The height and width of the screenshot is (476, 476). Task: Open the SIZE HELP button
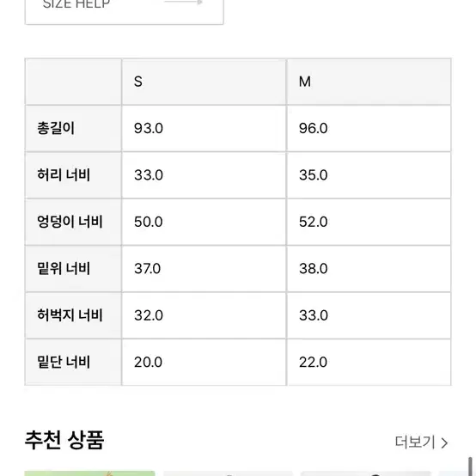click(125, 10)
